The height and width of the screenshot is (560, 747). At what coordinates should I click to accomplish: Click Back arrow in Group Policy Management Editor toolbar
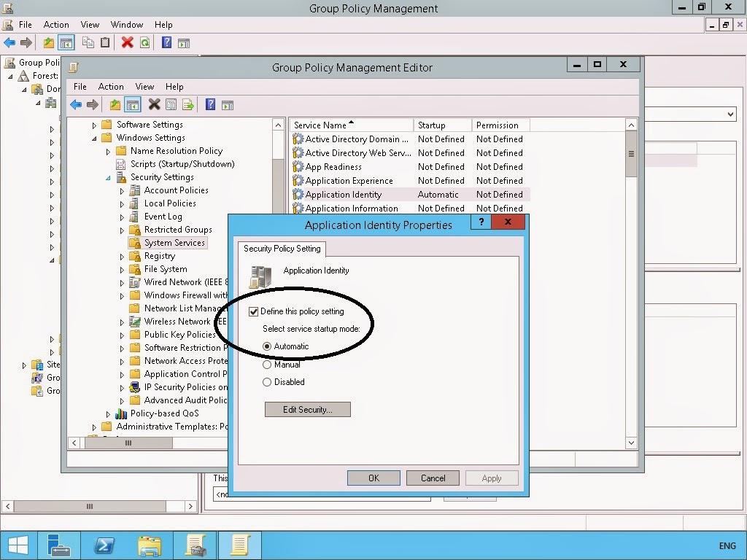(75, 105)
